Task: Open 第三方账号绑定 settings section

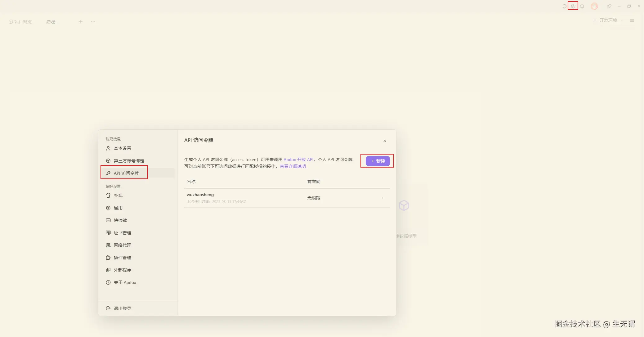Action: pos(129,161)
